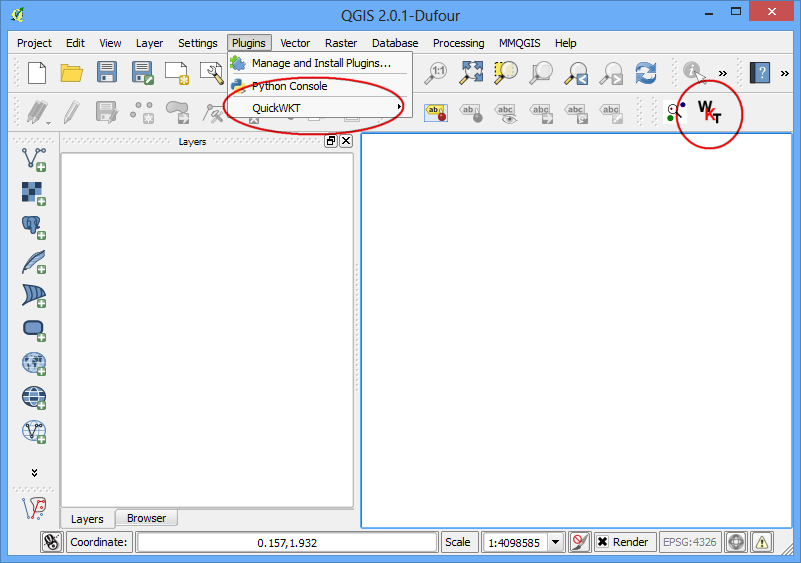Toggle Editing pencil icon

[72, 112]
